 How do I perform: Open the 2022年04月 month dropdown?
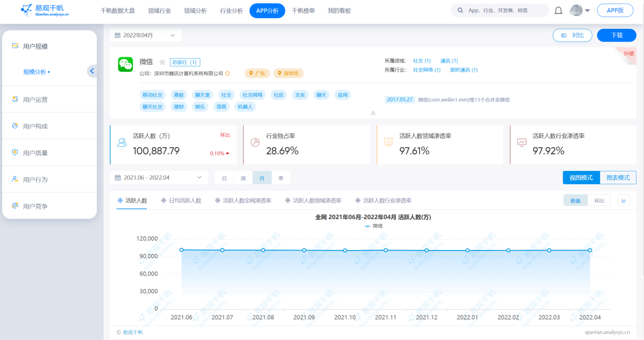[146, 35]
